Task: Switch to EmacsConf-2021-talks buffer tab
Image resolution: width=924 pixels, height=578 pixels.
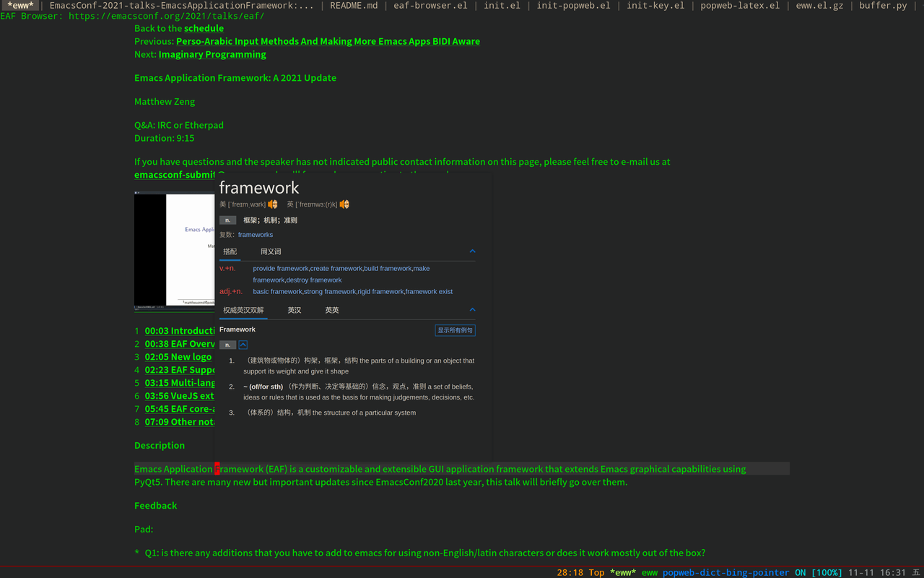Action: tap(181, 5)
